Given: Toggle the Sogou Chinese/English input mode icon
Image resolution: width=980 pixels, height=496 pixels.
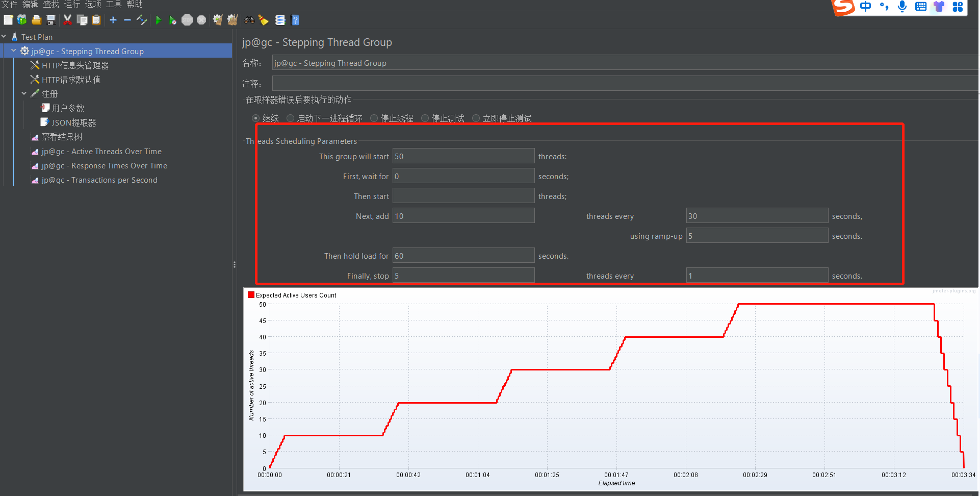Looking at the screenshot, I should click(x=865, y=7).
